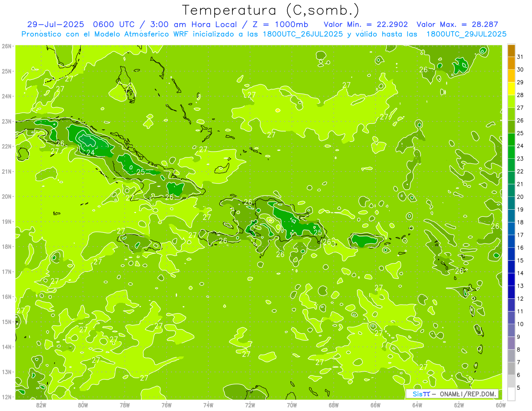The height and width of the screenshot is (411, 532).
Task: Click the longitude label '60W'
Action: [501, 405]
